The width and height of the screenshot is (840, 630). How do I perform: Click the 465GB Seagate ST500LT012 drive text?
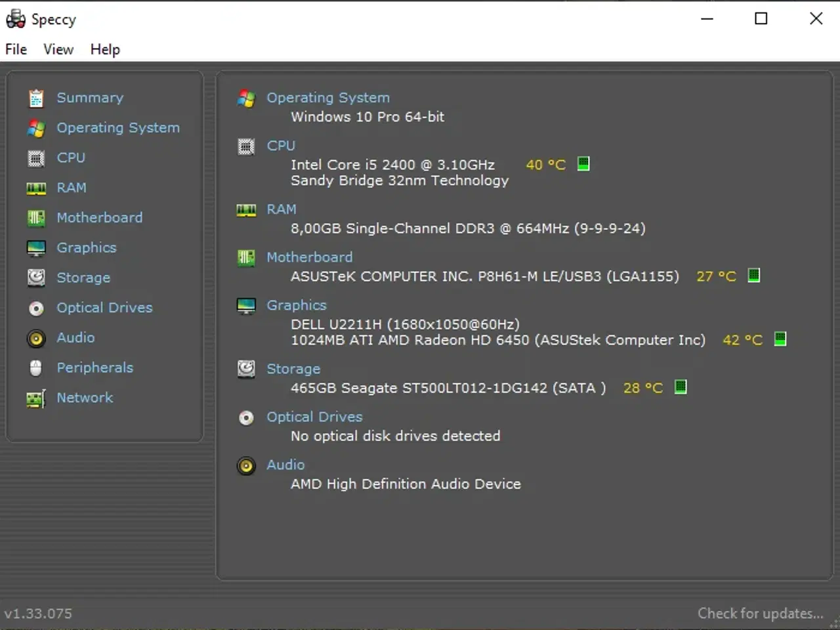pos(448,388)
